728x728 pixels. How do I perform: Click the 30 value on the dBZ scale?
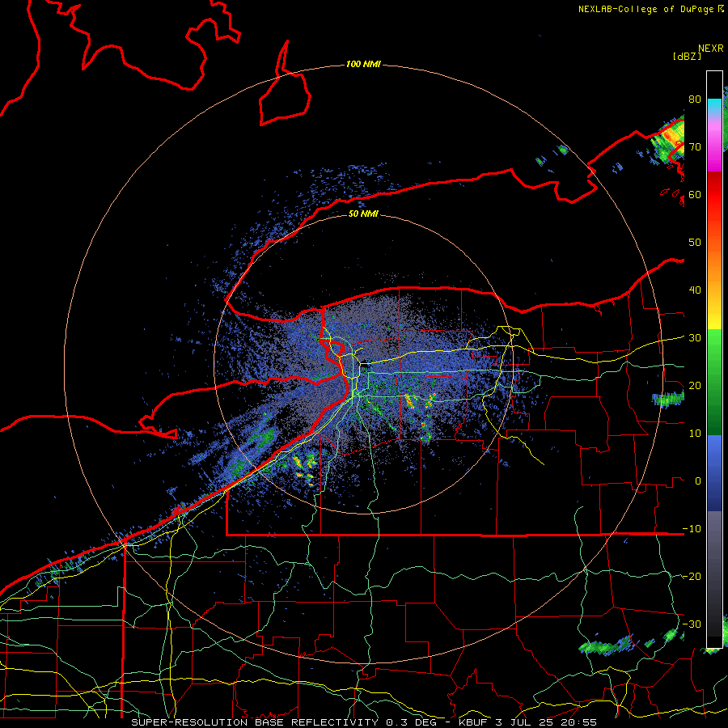pos(695,338)
